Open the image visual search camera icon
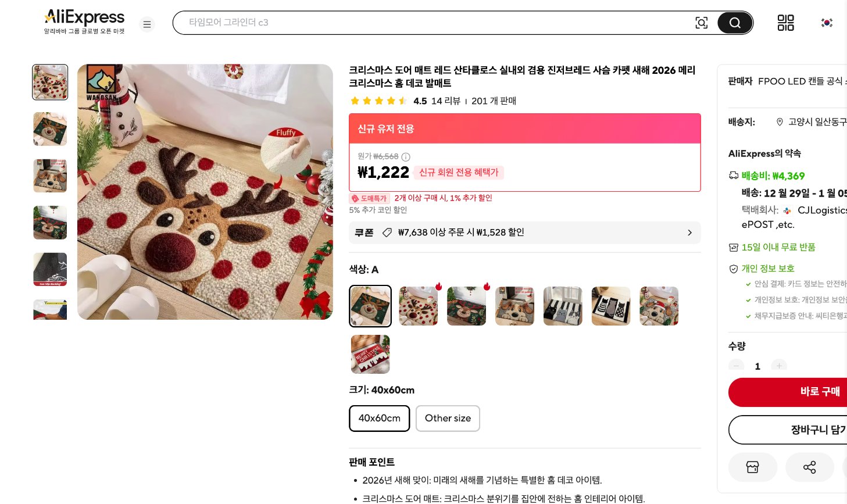The image size is (847, 504). 702,23
